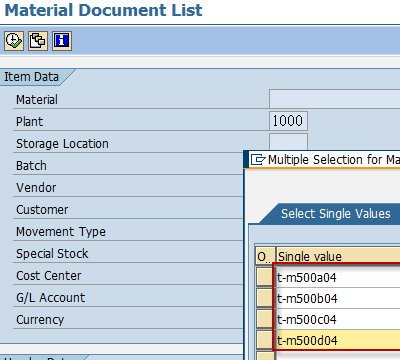Image resolution: width=400 pixels, height=360 pixels.
Task: Select the t-m500a04 single value row
Action: tap(338, 277)
